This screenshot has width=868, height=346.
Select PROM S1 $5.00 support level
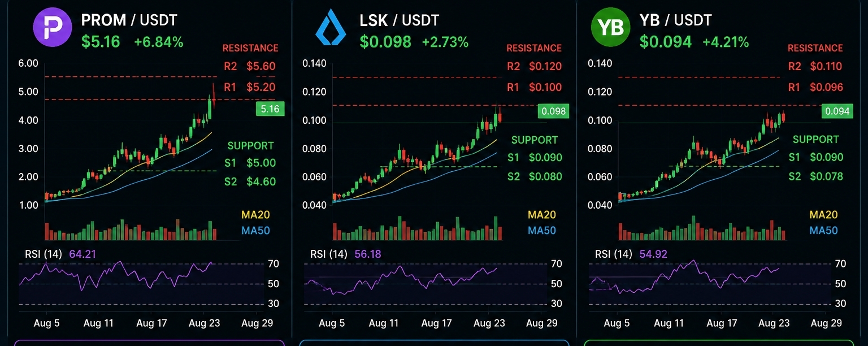click(250, 163)
